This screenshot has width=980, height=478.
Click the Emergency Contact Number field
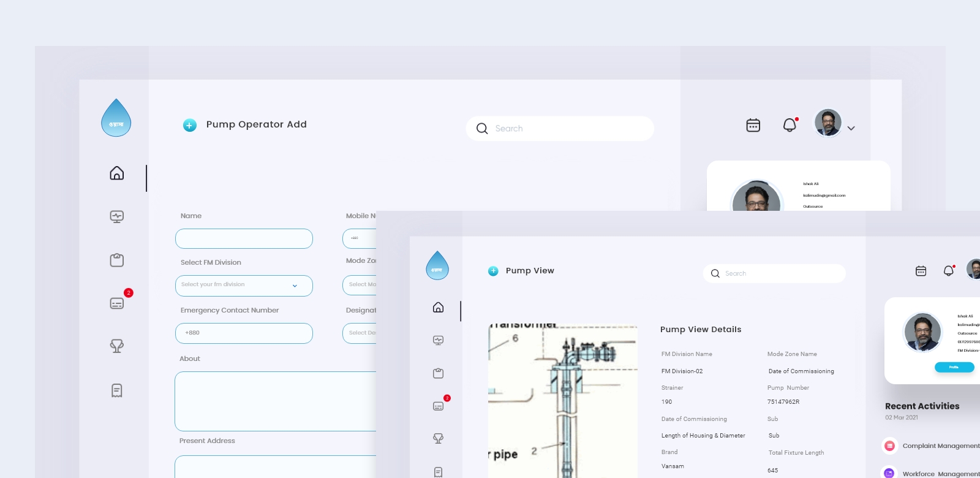244,333
